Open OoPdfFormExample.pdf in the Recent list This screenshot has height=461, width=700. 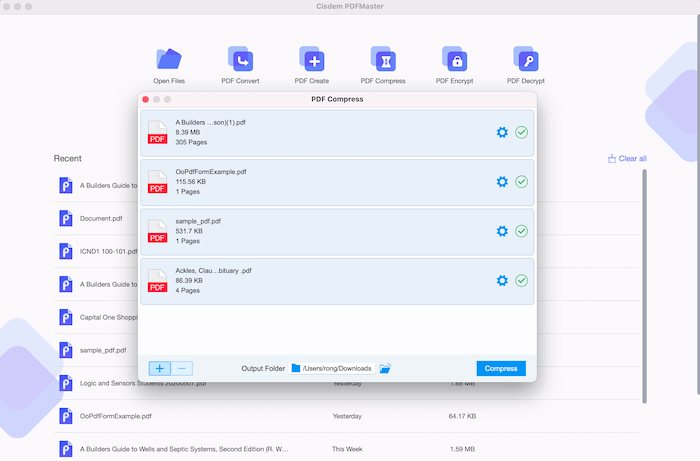[116, 416]
